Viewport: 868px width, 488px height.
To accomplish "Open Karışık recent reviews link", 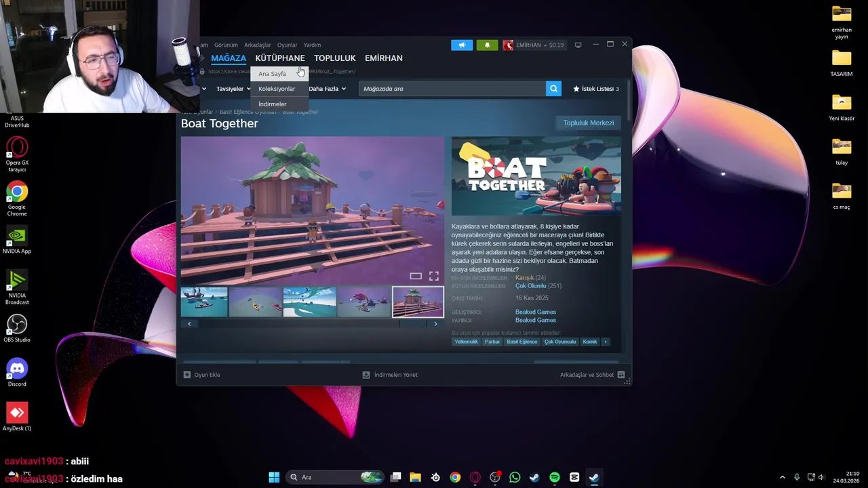I will 524,278.
